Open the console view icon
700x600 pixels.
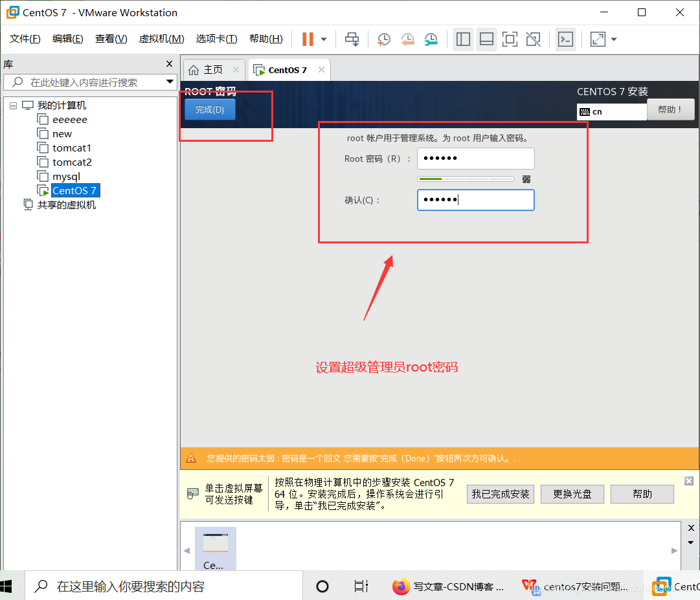565,39
